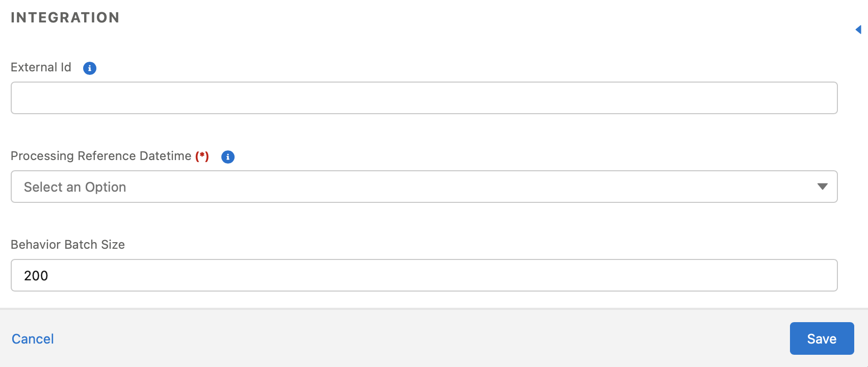The height and width of the screenshot is (367, 868).
Task: Click into the Behavior Batch Size field
Action: (x=424, y=275)
